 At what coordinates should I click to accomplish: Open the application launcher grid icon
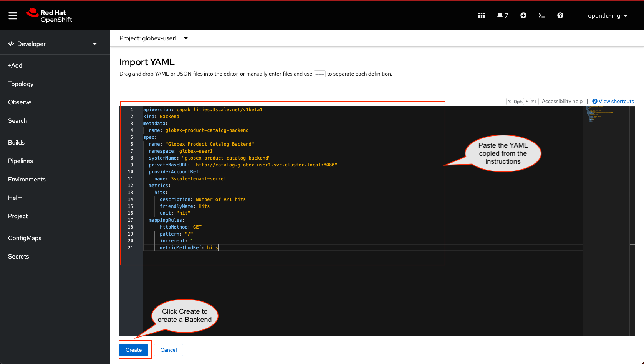tap(482, 15)
